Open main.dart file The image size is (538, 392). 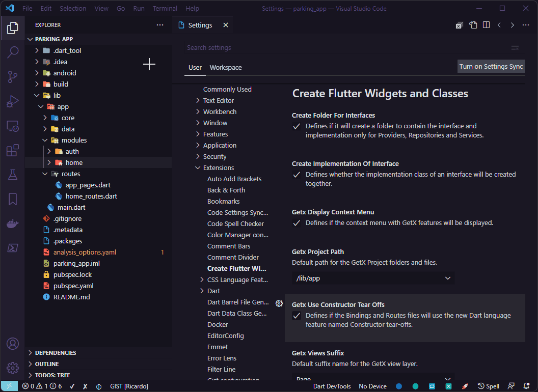71,207
